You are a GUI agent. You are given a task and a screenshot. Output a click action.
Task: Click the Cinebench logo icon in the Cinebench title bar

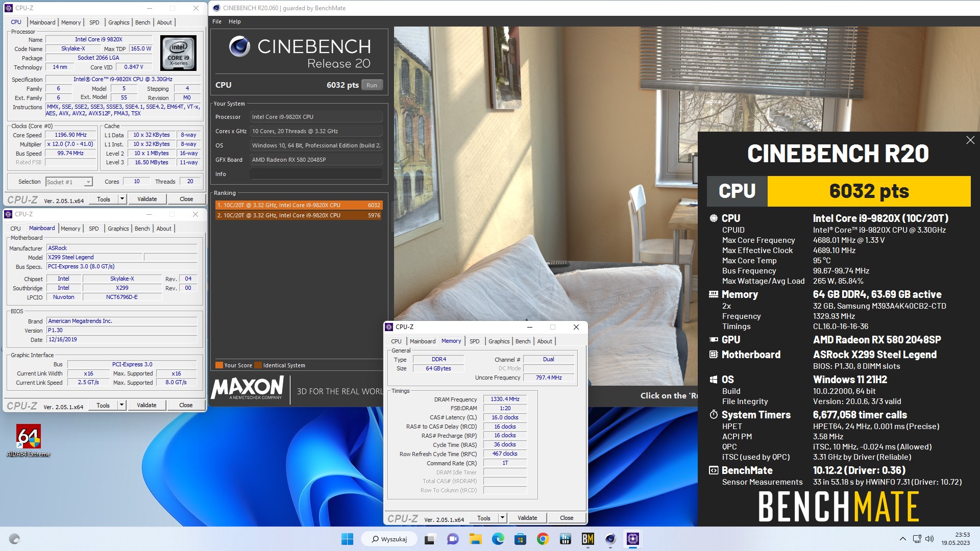coord(216,8)
